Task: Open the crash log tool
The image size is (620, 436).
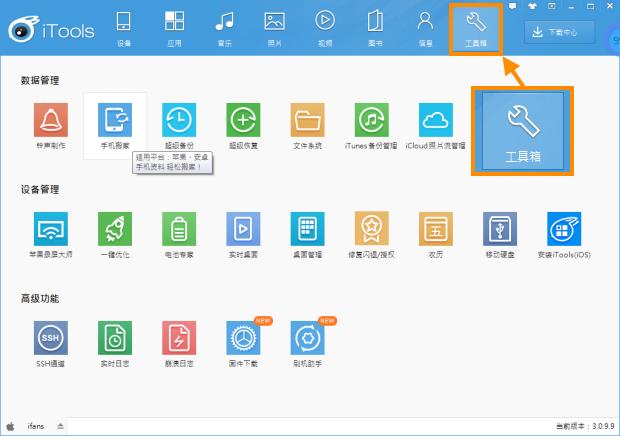Action: coord(179,338)
